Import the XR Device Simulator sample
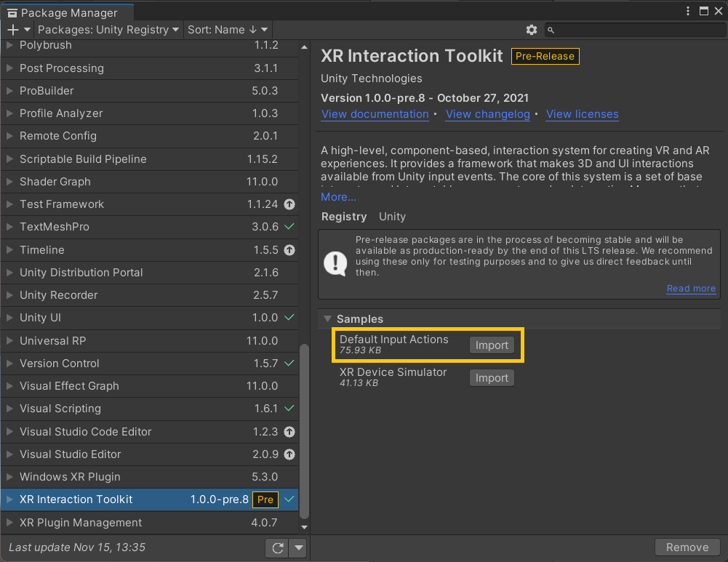 pos(492,378)
